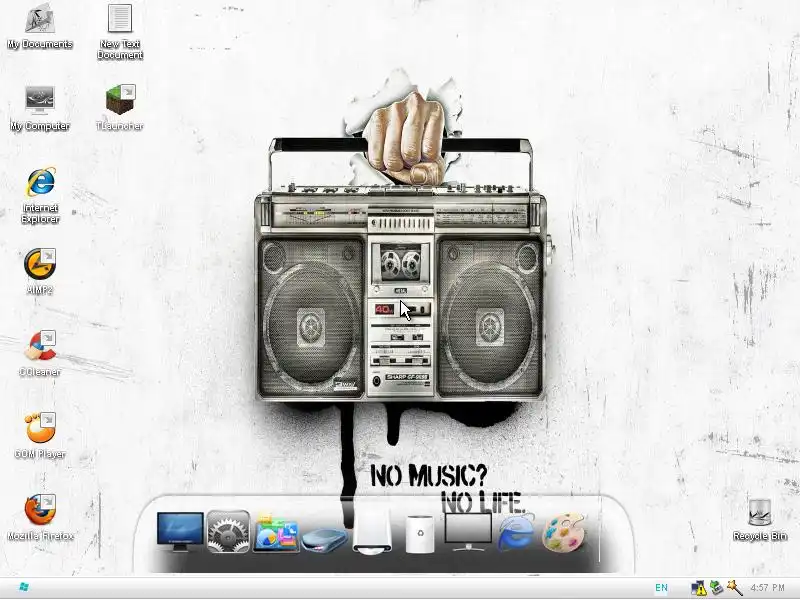Open the Windows Start button

pos(24,587)
